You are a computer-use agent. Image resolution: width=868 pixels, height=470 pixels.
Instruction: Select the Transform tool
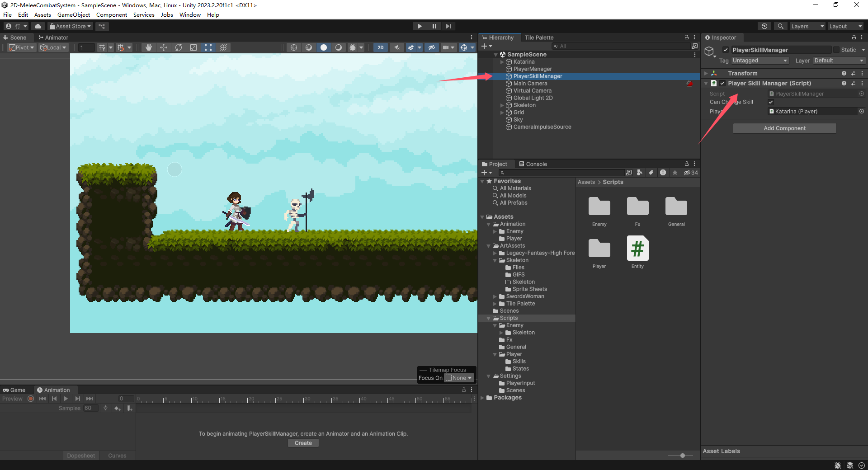click(x=223, y=47)
